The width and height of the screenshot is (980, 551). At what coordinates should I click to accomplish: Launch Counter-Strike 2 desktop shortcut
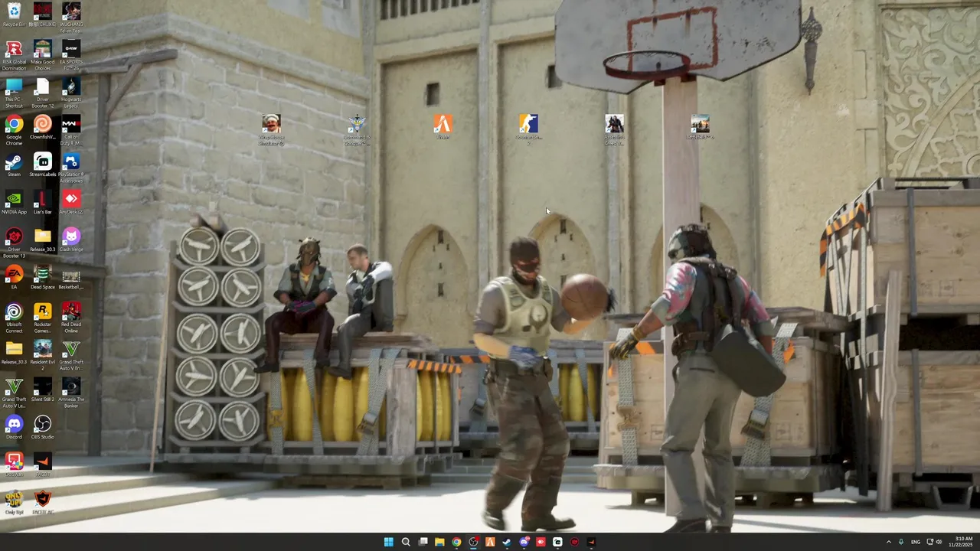coord(528,130)
